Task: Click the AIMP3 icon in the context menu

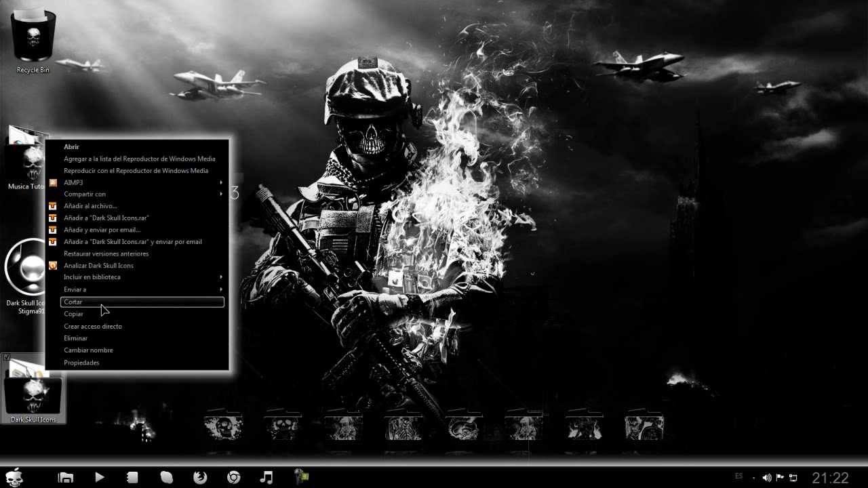Action: click(53, 182)
